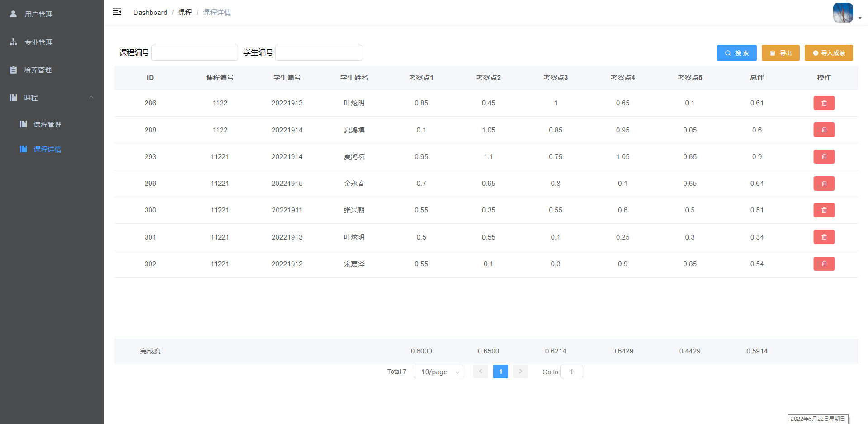
Task: Click the date label 2022年5月22日星期日
Action: pos(818,419)
